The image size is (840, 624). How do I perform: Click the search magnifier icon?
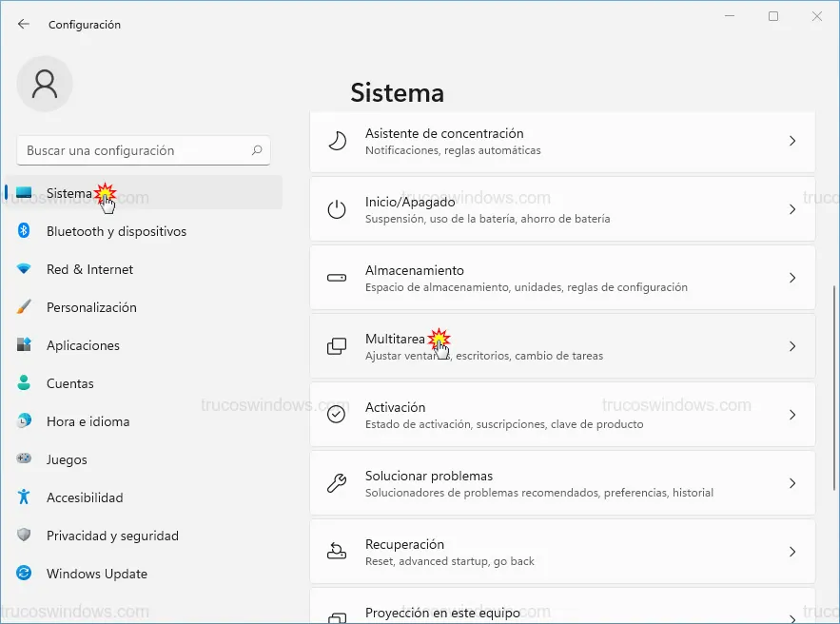pos(257,150)
